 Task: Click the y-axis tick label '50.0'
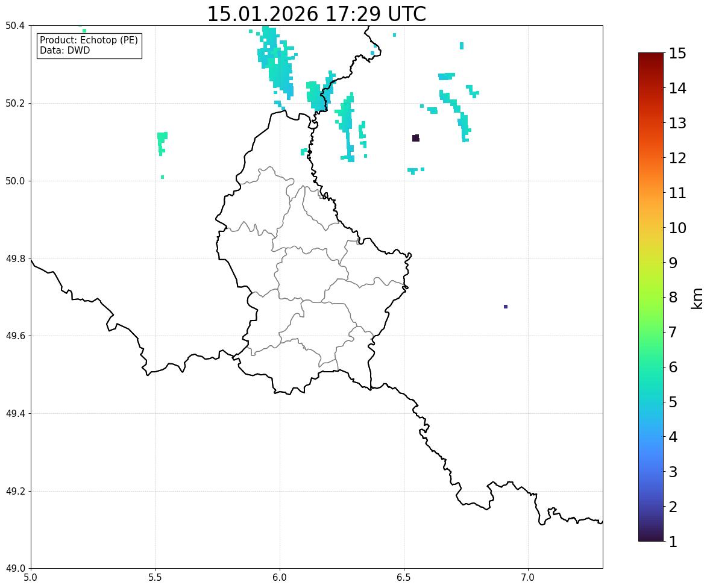click(15, 181)
